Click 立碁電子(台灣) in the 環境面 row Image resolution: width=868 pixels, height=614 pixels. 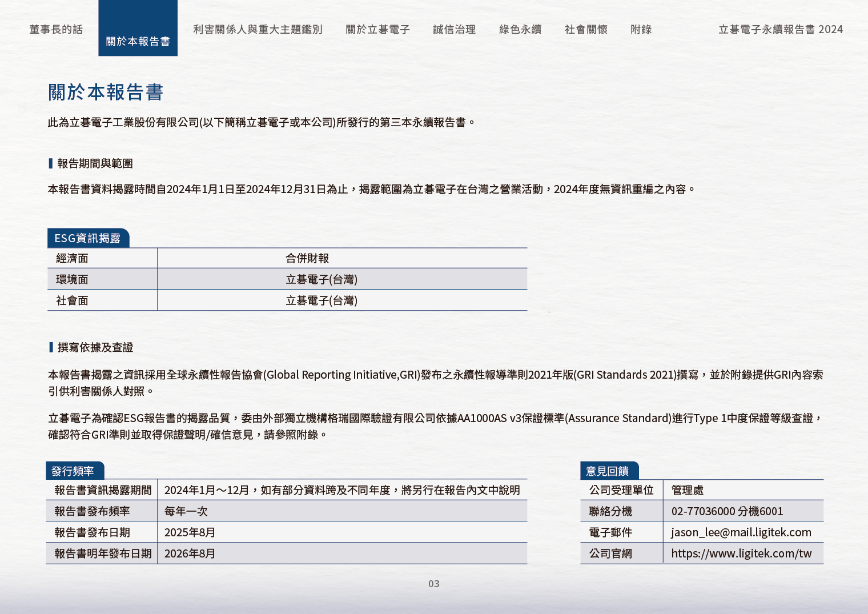click(322, 279)
